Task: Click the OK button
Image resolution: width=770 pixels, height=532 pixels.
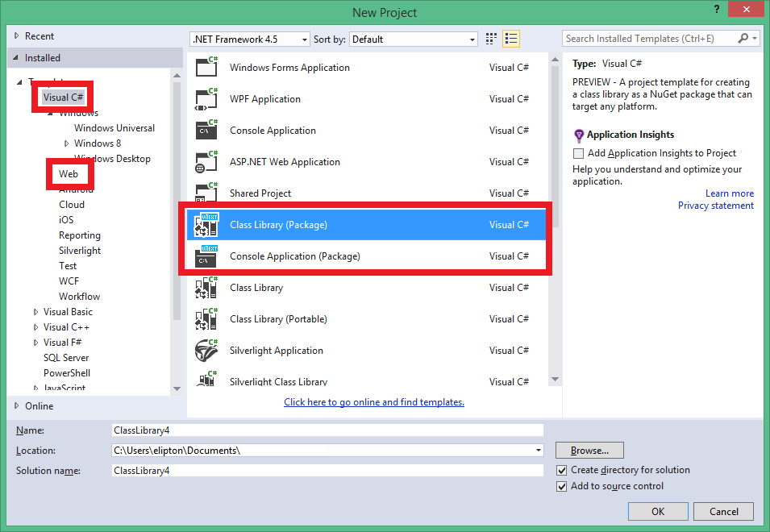Action: 658,511
